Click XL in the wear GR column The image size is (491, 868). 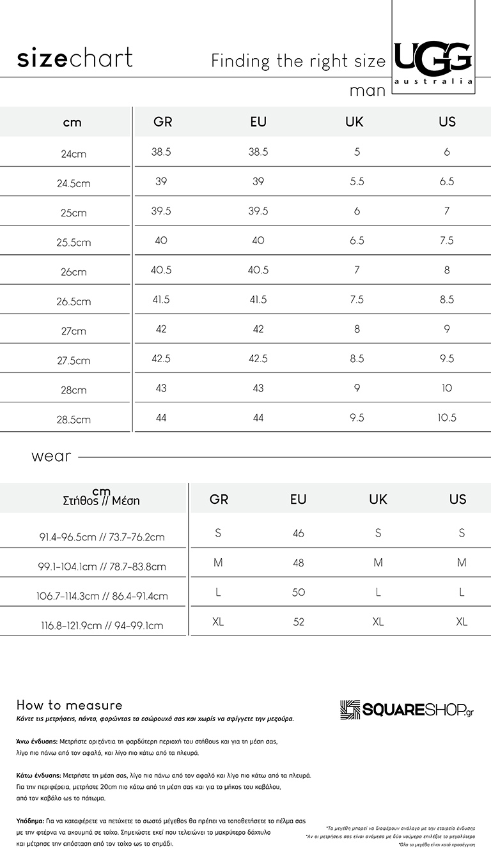pos(218,621)
